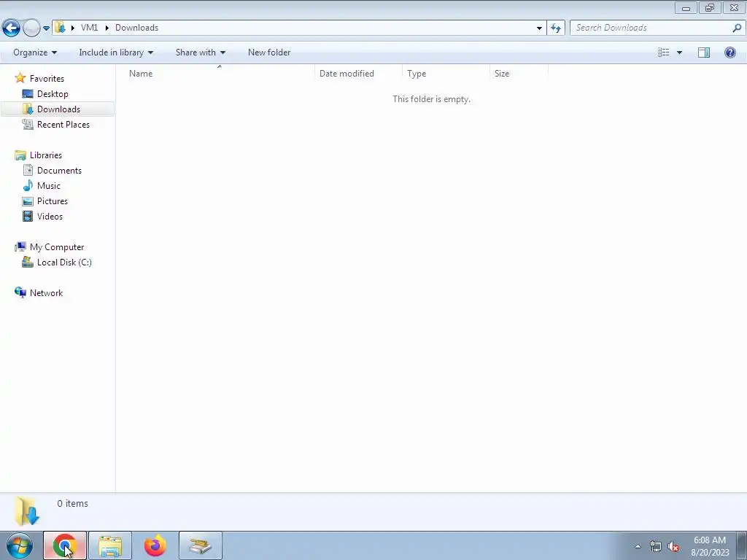Show the preview pane
This screenshot has height=560, width=747.
point(704,52)
